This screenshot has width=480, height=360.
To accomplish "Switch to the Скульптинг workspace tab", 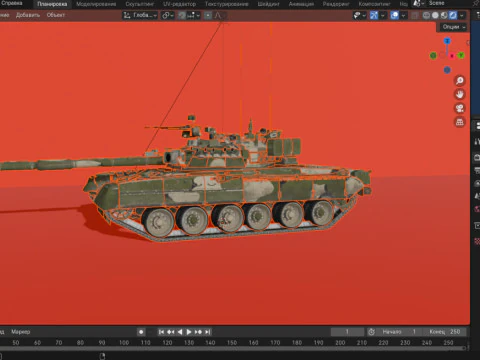I will pos(140,4).
